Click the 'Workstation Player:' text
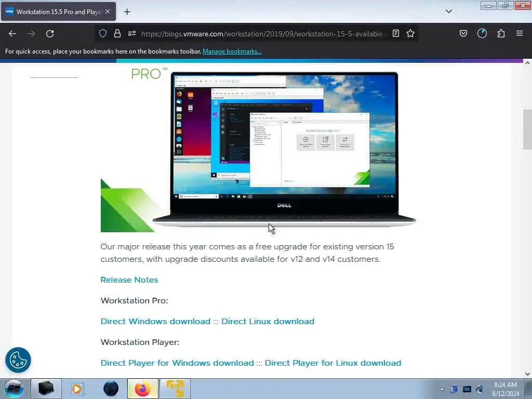The width and height of the screenshot is (532, 399). pos(140,342)
